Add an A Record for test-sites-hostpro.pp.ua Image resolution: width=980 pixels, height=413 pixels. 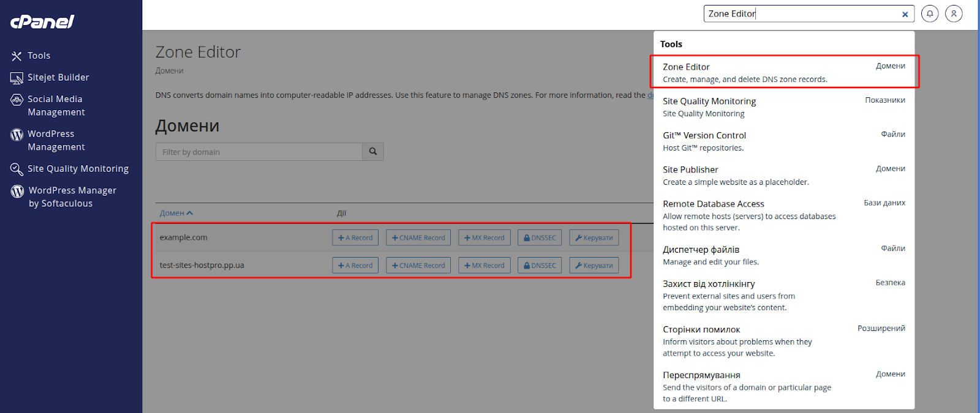[x=355, y=266]
